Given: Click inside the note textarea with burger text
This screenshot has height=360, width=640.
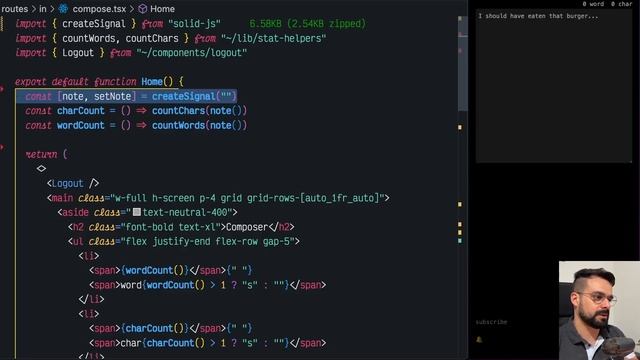Looking at the screenshot, I should click(x=553, y=86).
